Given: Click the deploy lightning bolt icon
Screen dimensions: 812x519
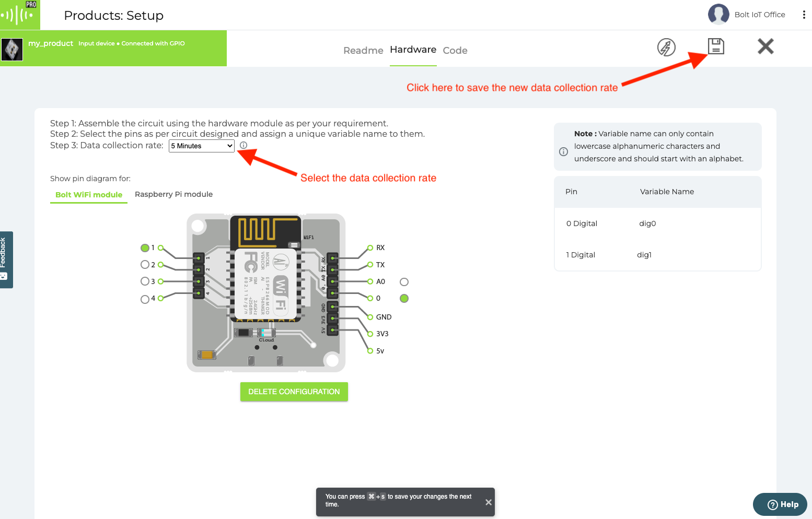Looking at the screenshot, I should coord(666,48).
